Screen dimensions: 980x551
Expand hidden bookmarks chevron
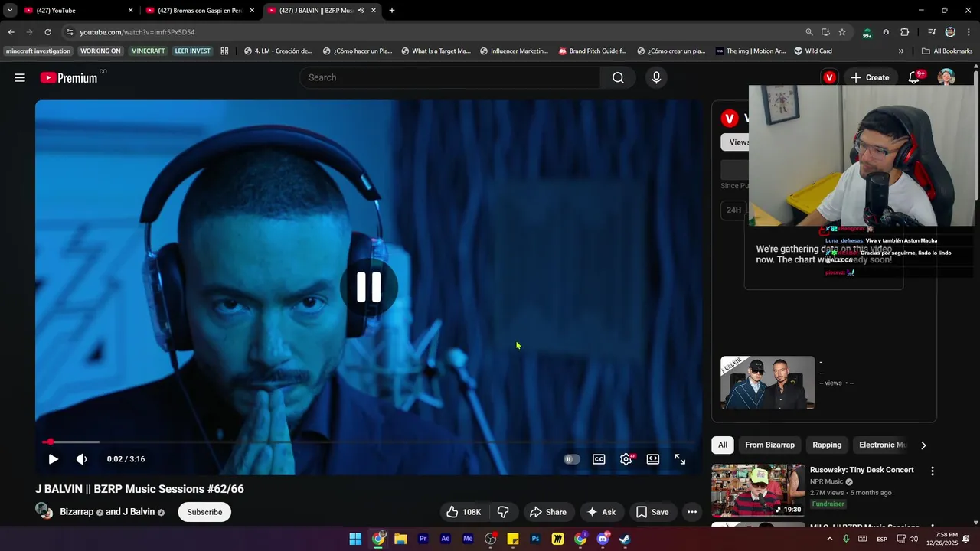(901, 51)
